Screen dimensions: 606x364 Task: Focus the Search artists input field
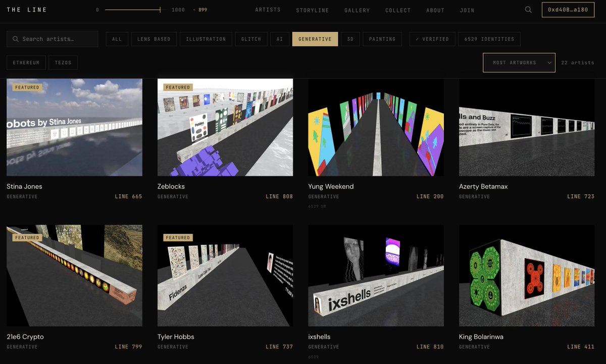[53, 39]
